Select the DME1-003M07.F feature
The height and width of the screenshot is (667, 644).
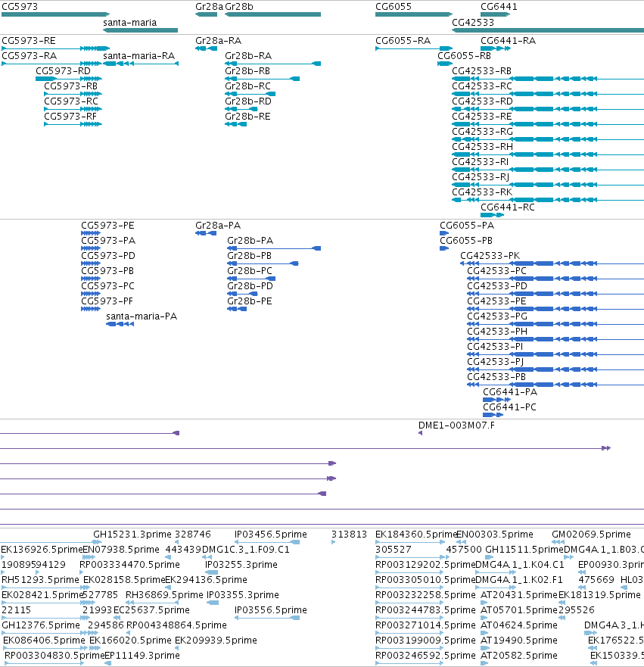421,433
